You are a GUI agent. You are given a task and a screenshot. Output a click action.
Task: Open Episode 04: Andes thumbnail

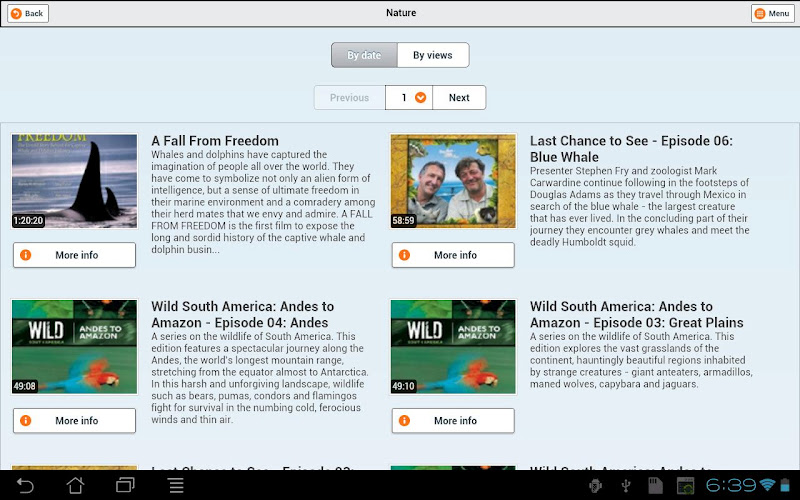74,347
